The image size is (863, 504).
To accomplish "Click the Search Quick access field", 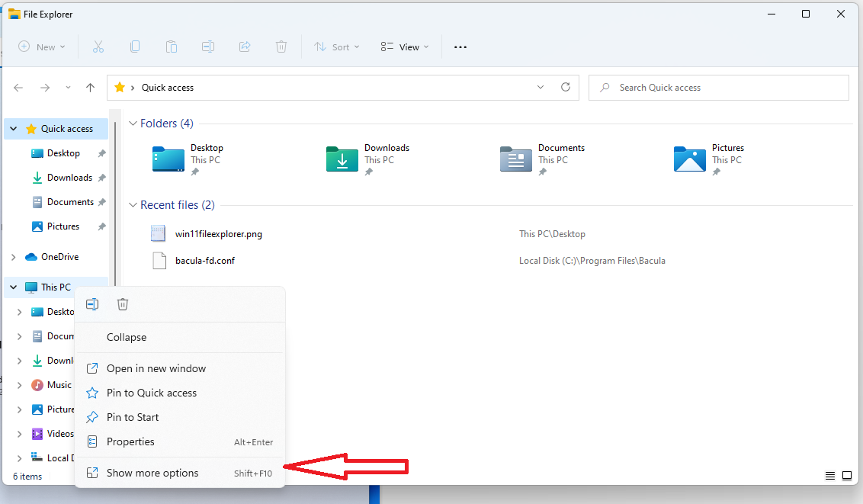I will 719,88.
